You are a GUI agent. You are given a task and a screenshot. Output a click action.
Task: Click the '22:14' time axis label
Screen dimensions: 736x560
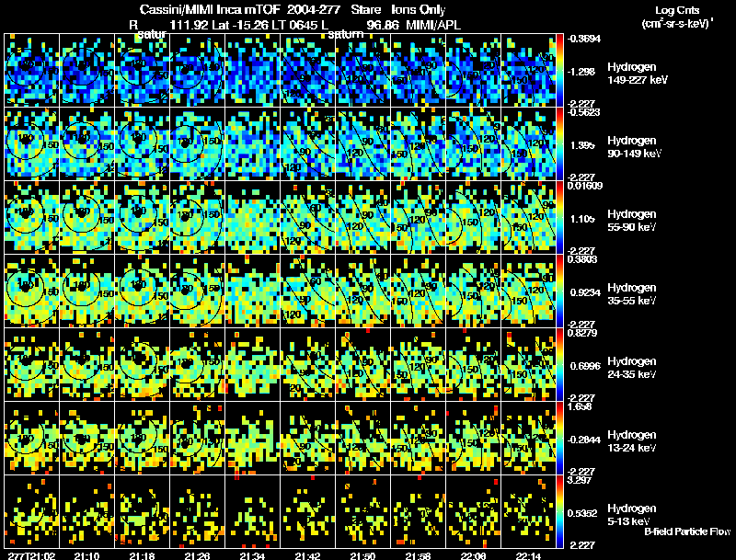point(528,555)
